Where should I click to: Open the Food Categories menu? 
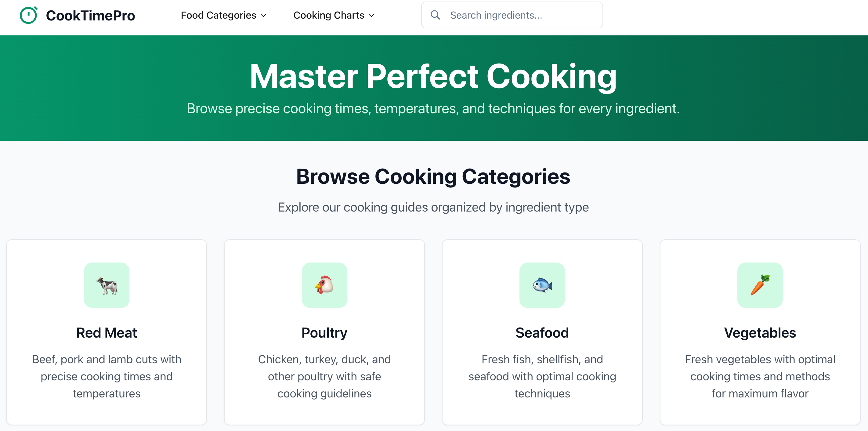click(218, 16)
